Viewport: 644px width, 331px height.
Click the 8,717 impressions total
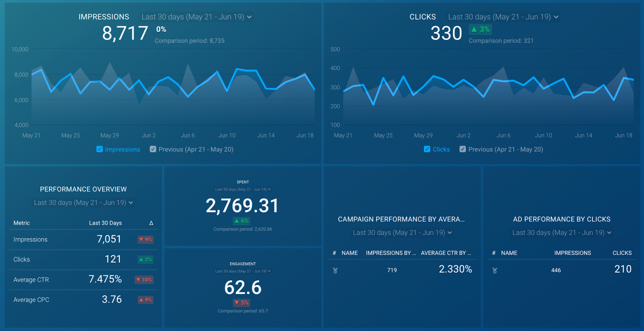(x=125, y=33)
